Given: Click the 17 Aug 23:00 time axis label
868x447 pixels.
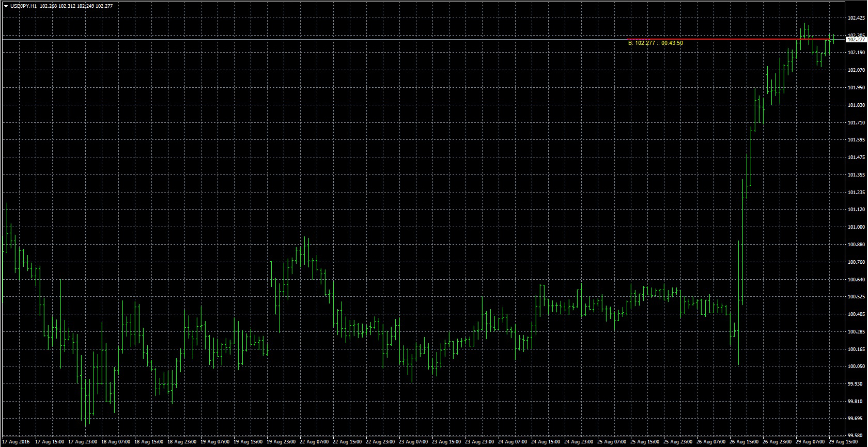Looking at the screenshot, I should click(x=83, y=442).
